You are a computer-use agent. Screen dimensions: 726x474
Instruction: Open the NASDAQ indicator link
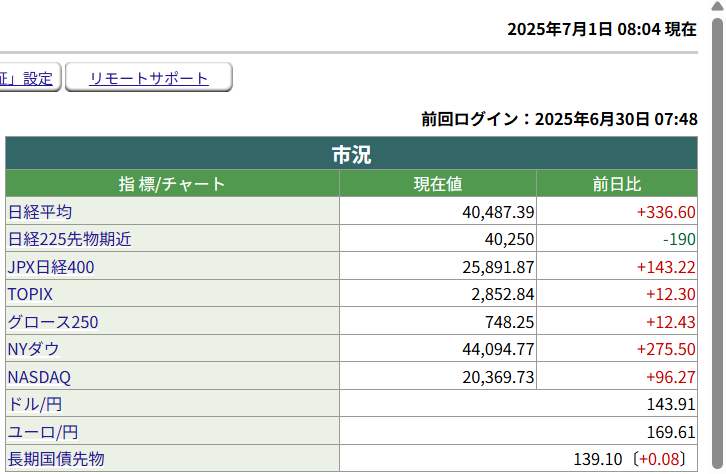pos(39,377)
